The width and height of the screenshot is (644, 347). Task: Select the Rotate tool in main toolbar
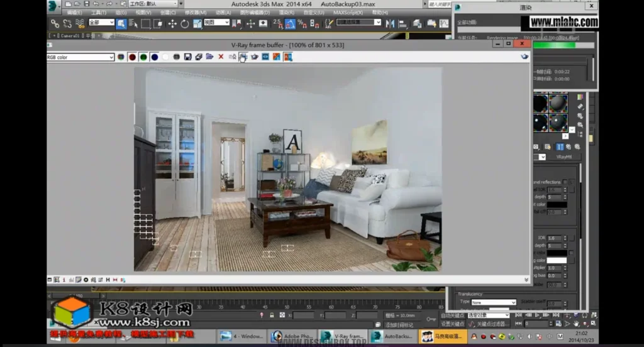184,23
